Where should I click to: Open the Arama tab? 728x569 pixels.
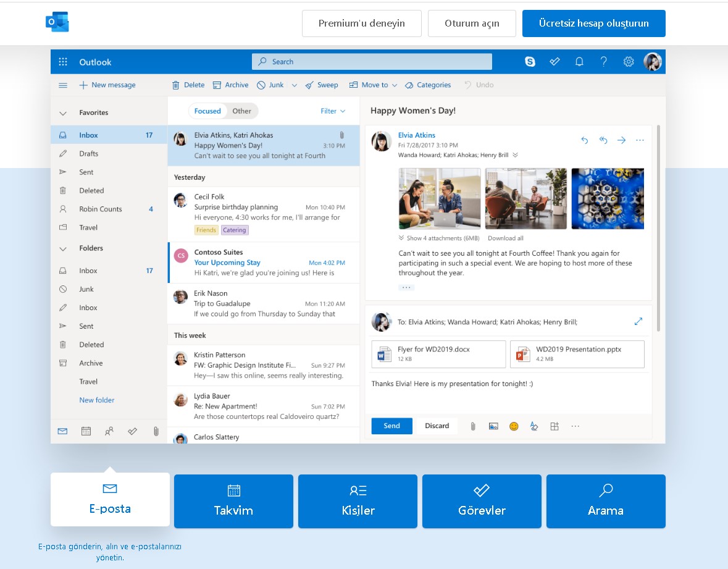(606, 501)
